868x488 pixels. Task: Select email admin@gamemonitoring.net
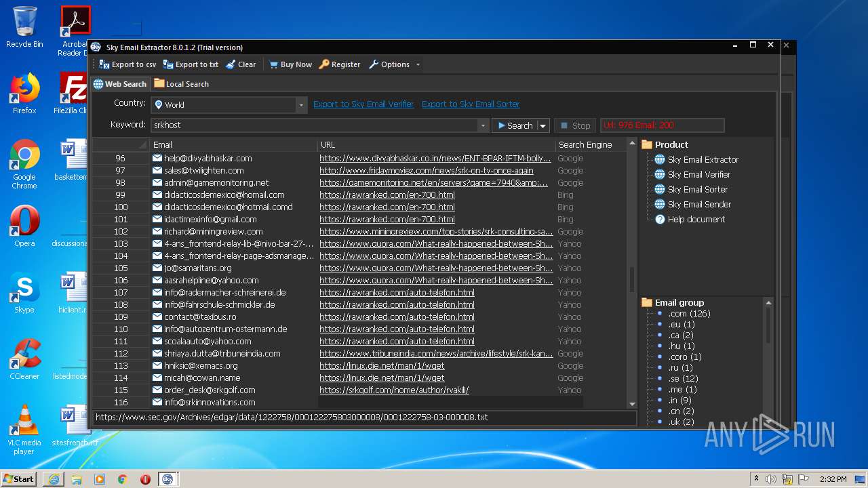point(216,183)
